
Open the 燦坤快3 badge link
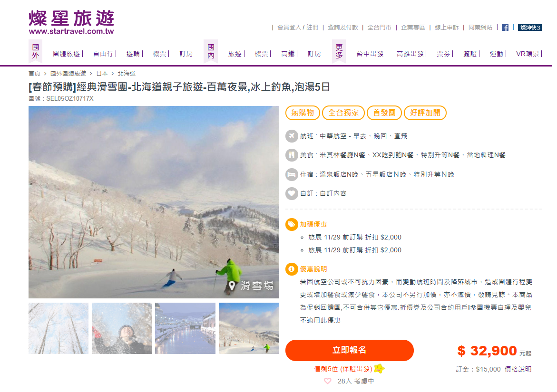530,28
